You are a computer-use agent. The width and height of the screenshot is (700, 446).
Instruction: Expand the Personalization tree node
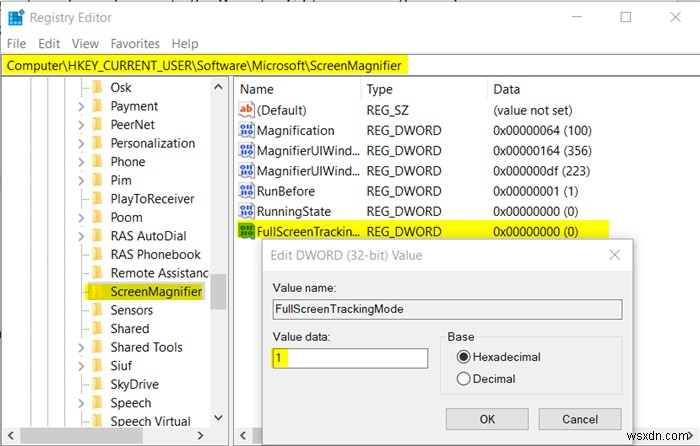click(81, 143)
